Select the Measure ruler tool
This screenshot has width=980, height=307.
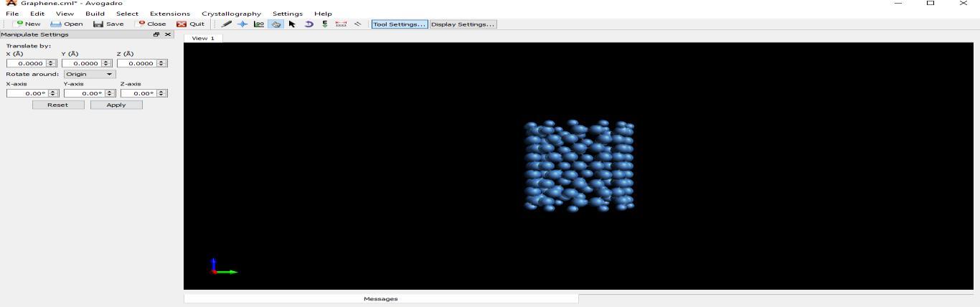[x=341, y=24]
